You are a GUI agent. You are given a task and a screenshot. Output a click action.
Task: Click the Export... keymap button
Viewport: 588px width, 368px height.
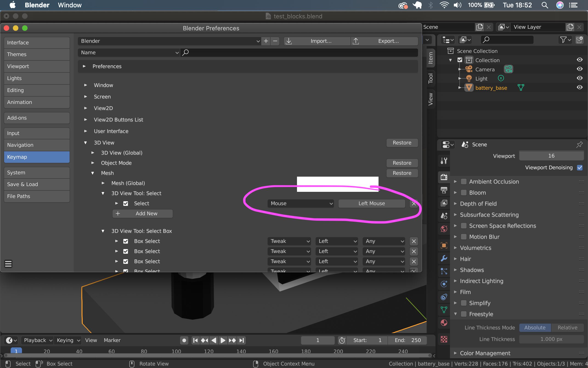click(x=385, y=41)
